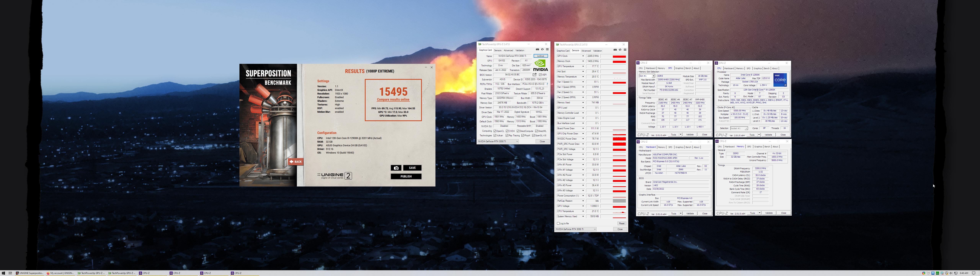Click the Intel Core i9 logo in CPU-Z
This screenshot has height=276, width=980.
click(780, 80)
